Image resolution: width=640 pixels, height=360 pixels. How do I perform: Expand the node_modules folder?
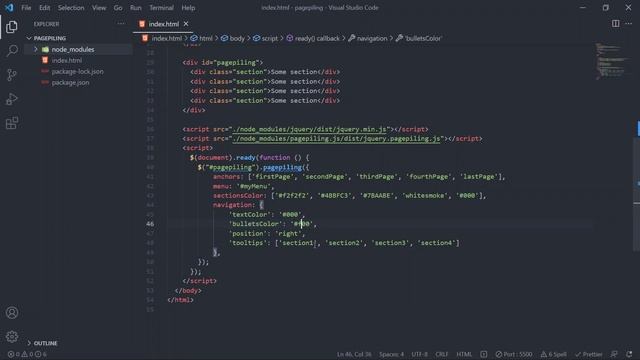tap(73, 49)
